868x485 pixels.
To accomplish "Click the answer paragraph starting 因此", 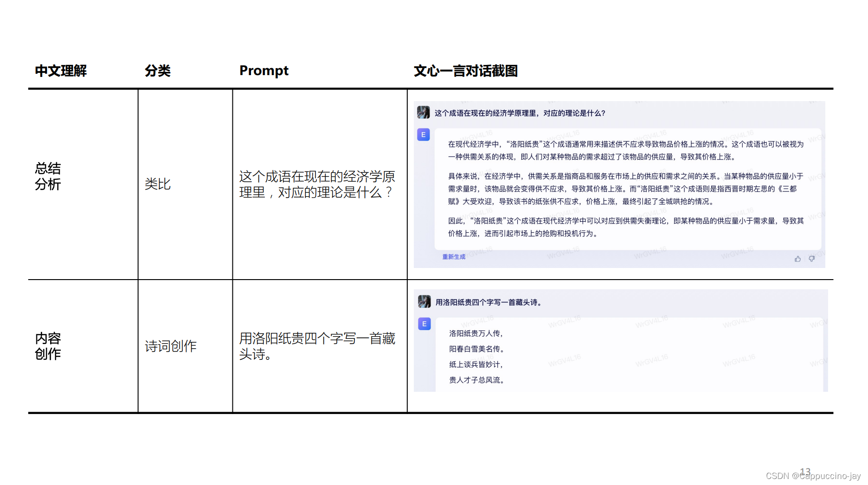I will coord(626,227).
